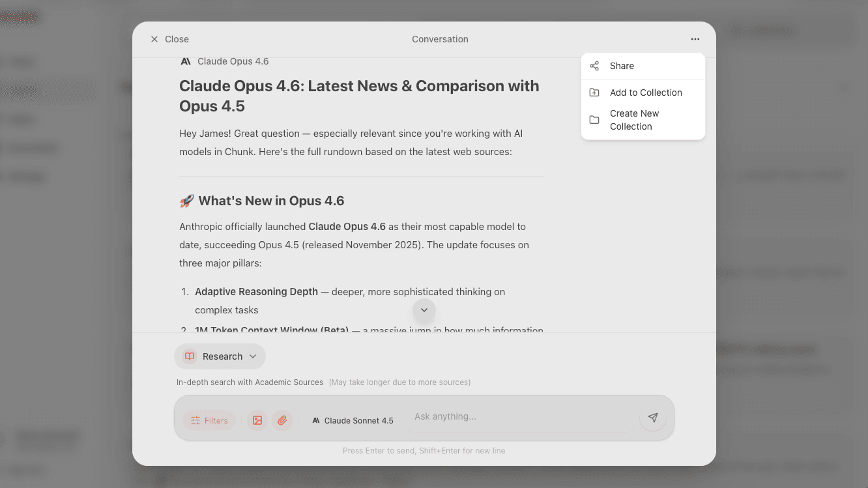868x488 pixels.
Task: Click the scroll-down chevron button
Action: tap(424, 310)
